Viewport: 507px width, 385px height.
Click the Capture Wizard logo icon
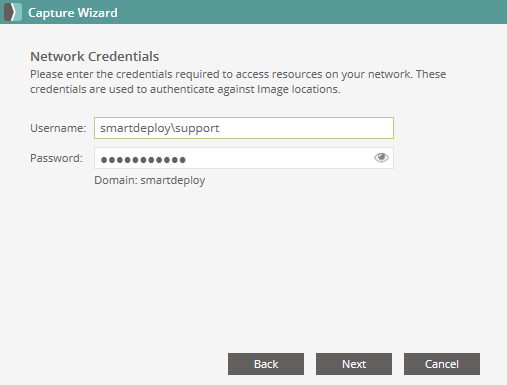tap(13, 12)
